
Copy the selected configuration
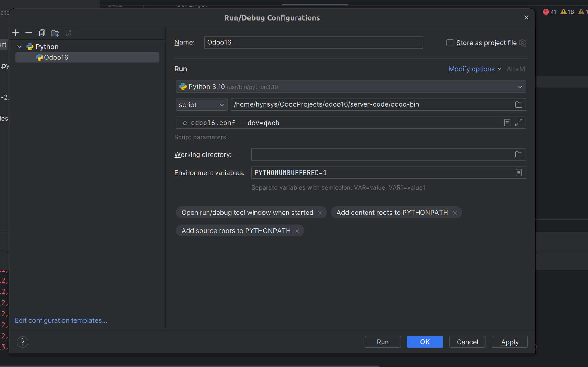pyautogui.click(x=42, y=33)
